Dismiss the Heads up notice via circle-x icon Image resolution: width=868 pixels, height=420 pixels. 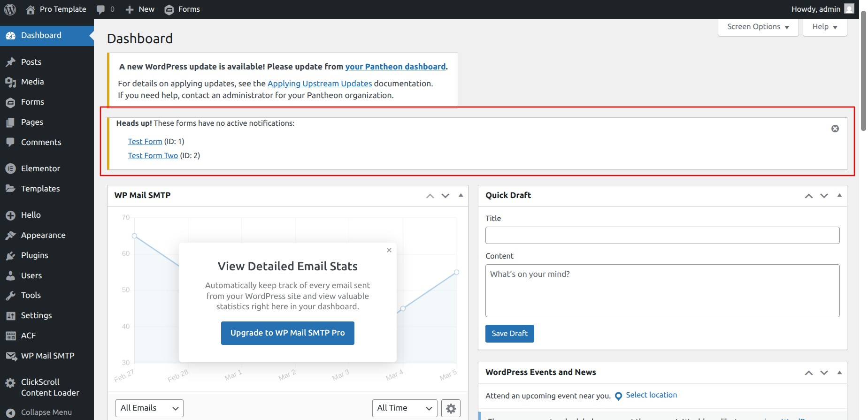835,129
